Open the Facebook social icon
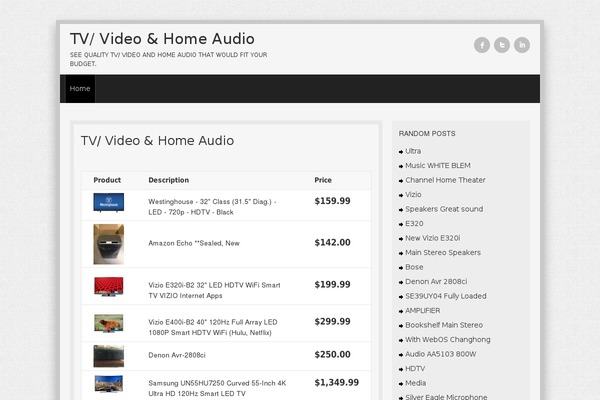Image resolution: width=600 pixels, height=400 pixels. tap(482, 45)
